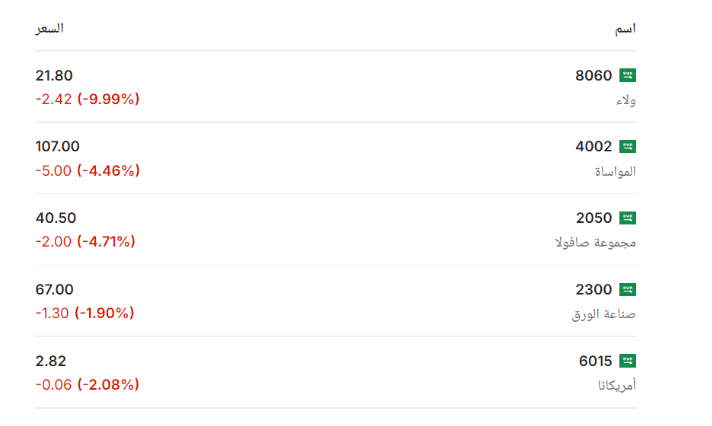This screenshot has width=712, height=426.
Task: Sort by the السعر column header
Action: 49,29
